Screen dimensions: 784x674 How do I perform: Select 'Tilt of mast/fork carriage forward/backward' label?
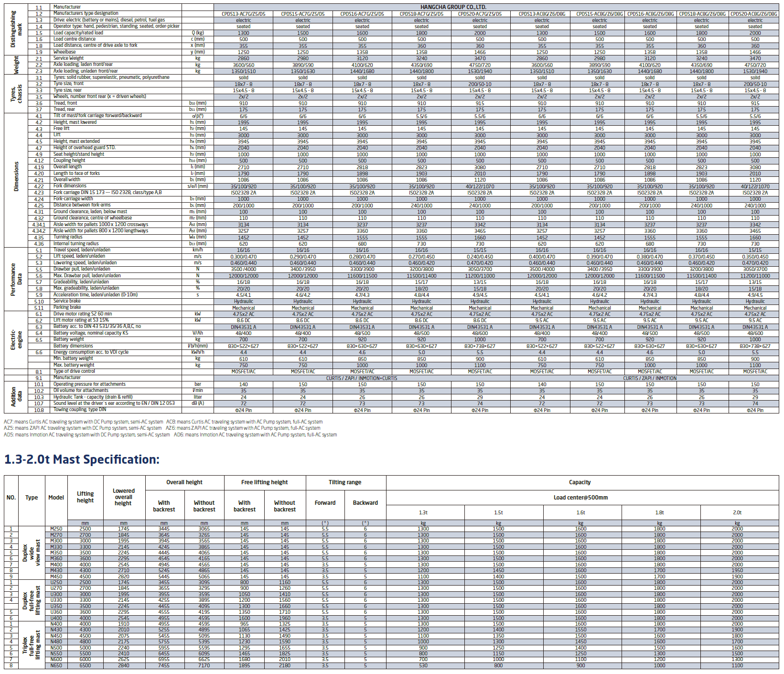97,116
